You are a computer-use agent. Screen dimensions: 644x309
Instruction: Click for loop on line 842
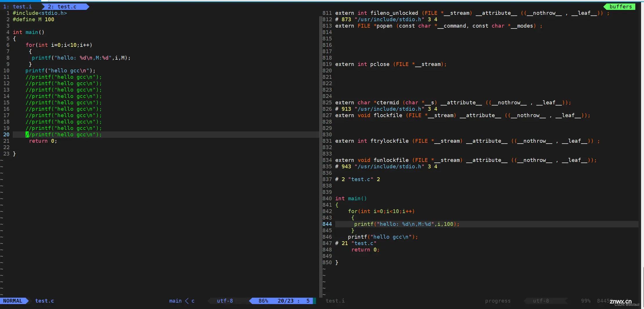(381, 211)
